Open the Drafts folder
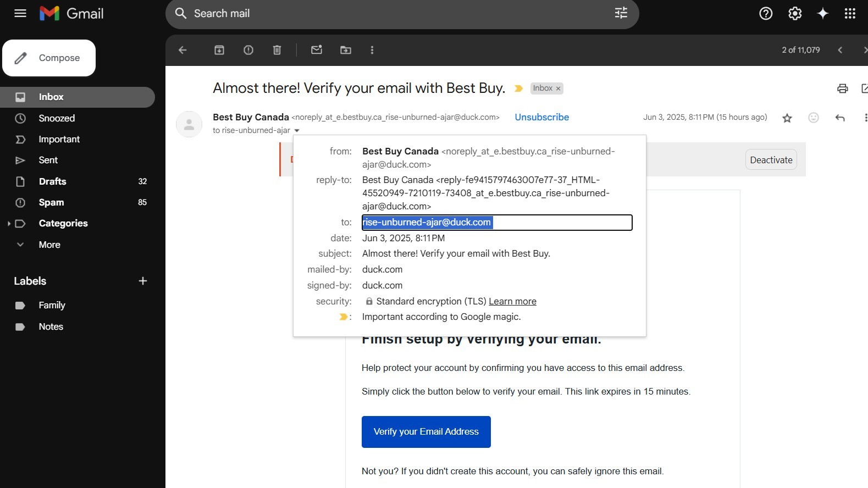 [52, 181]
